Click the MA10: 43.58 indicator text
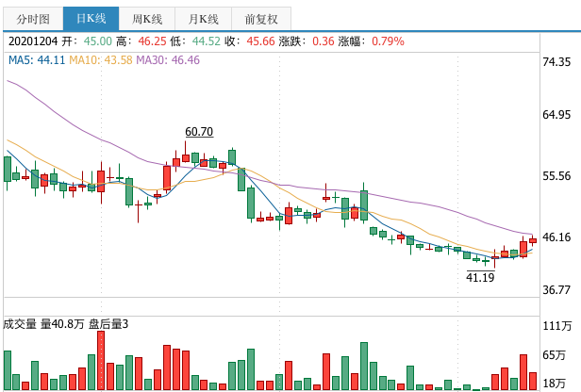 tap(100, 60)
